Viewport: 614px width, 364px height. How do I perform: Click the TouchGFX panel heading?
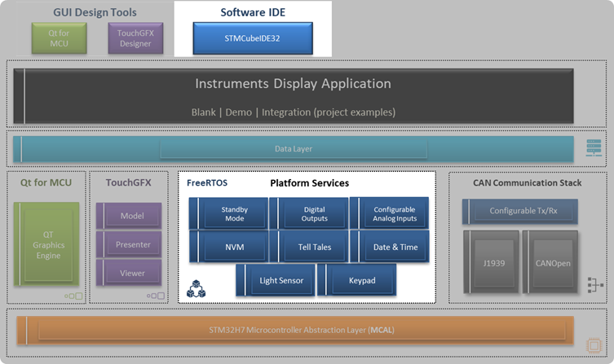coord(129,182)
